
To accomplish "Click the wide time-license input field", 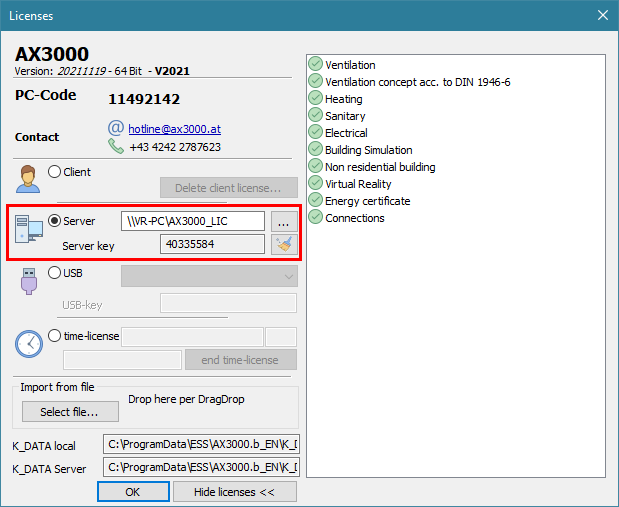I will coord(192,337).
